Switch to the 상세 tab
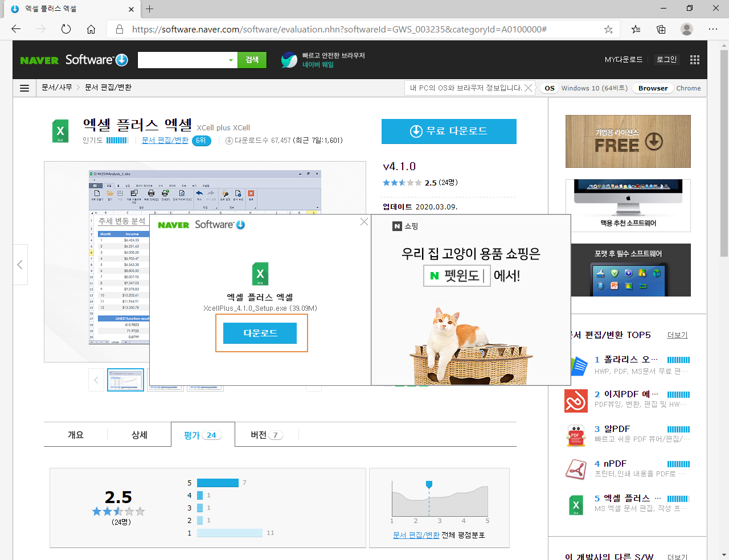Screen dimensions: 729x560 [140, 435]
